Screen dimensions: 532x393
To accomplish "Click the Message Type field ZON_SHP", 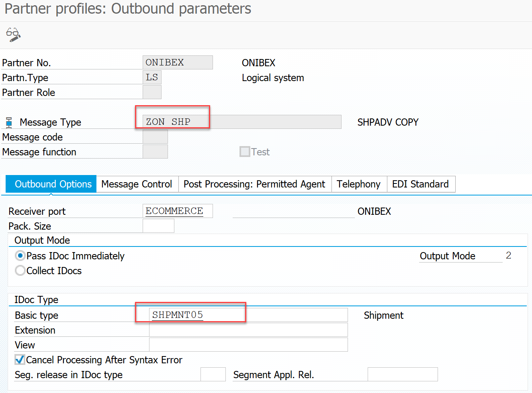I will click(241, 122).
